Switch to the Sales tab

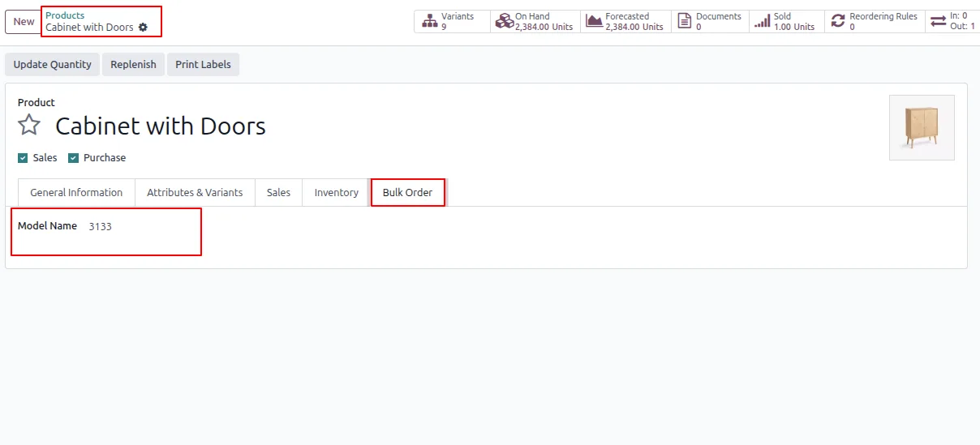tap(278, 192)
